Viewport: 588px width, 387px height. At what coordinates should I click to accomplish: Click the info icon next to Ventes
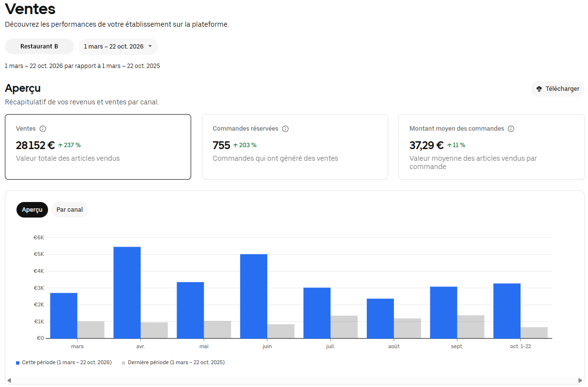tap(43, 129)
